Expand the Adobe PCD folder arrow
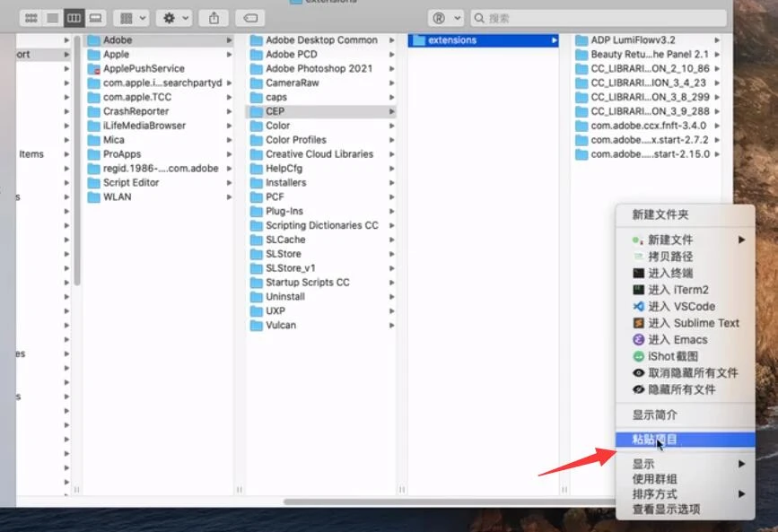This screenshot has height=532, width=778. pos(392,55)
